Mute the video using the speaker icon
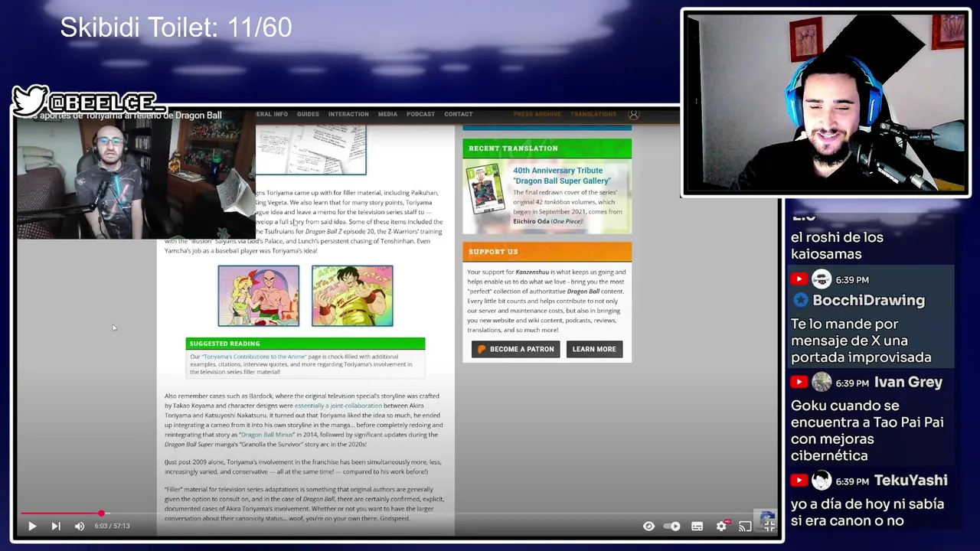This screenshot has height=551, width=980. 80,526
